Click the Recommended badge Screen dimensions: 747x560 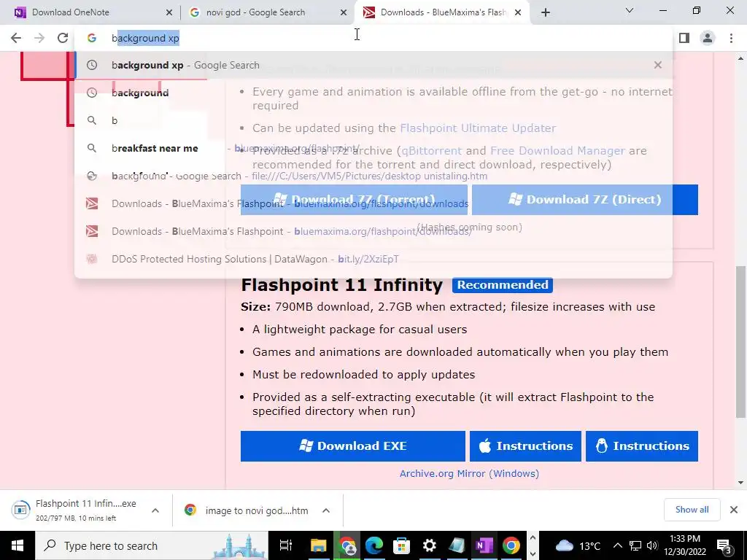click(503, 285)
